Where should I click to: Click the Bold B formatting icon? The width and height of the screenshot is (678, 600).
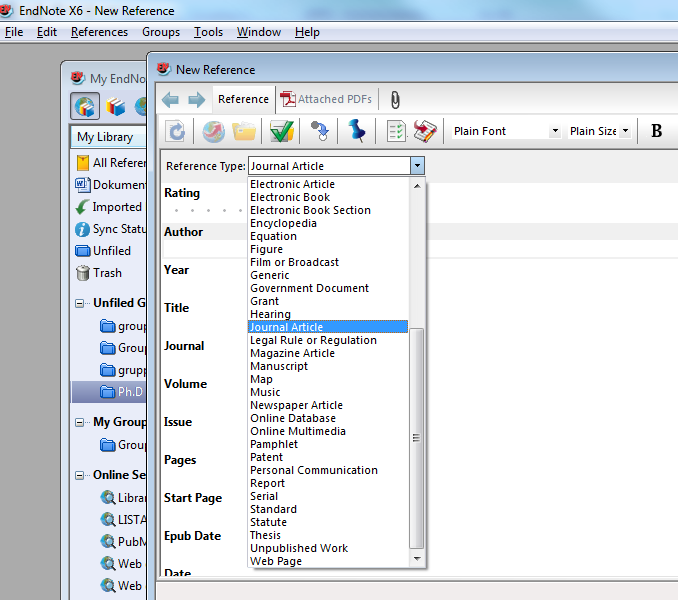pos(656,131)
